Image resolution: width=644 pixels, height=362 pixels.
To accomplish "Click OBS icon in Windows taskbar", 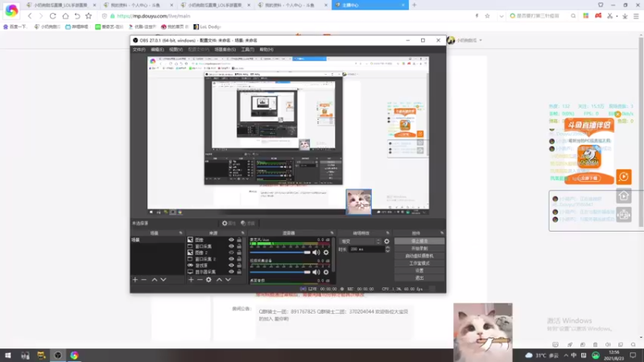I will tap(57, 356).
